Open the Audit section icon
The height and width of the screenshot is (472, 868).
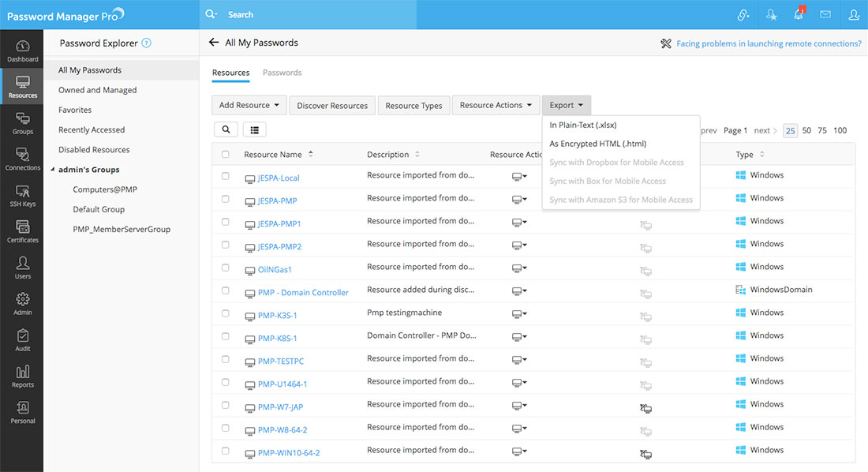22,340
